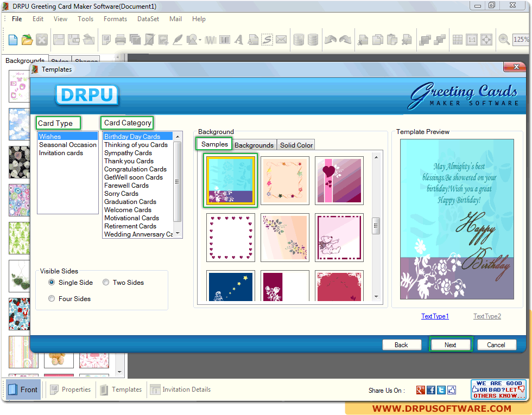Open the File menu

(x=17, y=19)
